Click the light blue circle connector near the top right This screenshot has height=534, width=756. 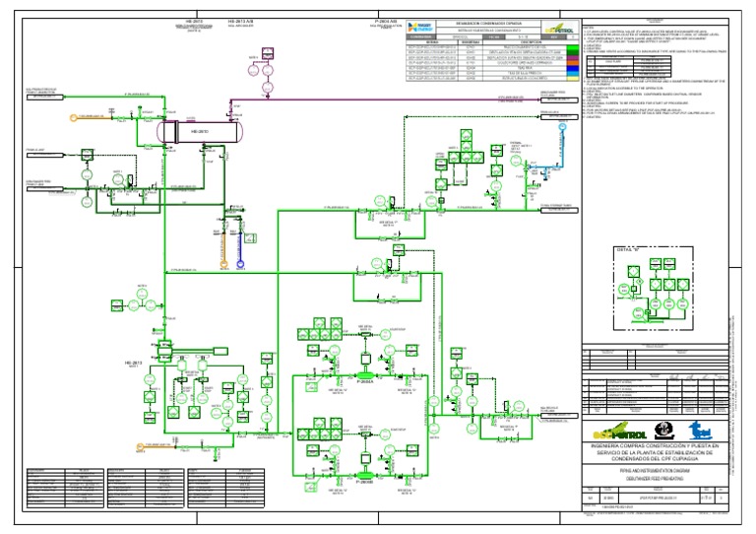(562, 127)
